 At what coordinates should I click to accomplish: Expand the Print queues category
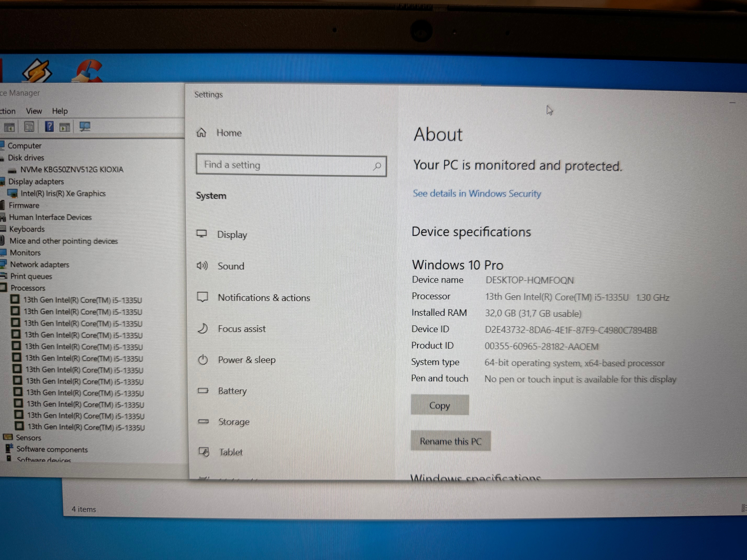31,276
